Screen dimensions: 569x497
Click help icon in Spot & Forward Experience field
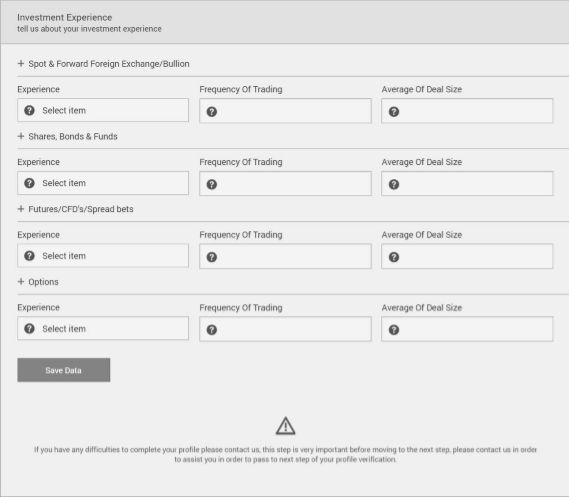coord(29,110)
